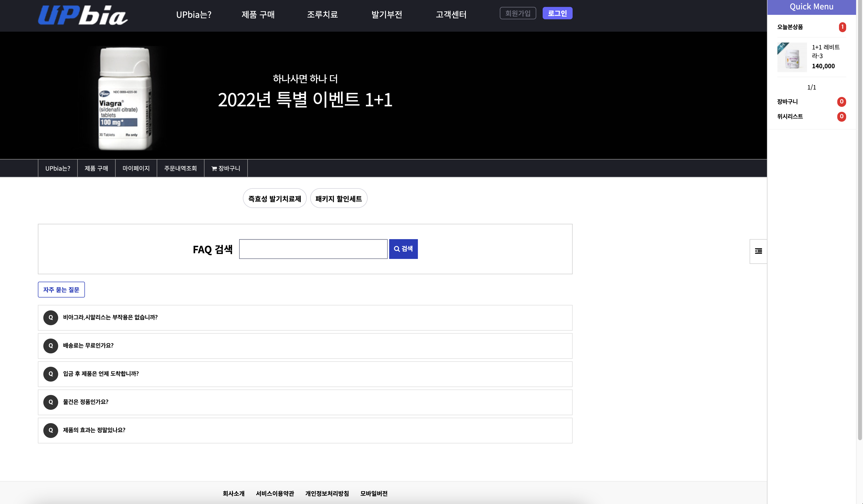Viewport: 863px width, 504px height.
Task: Click the 즉효성 발기치료제 pill button
Action: [274, 198]
